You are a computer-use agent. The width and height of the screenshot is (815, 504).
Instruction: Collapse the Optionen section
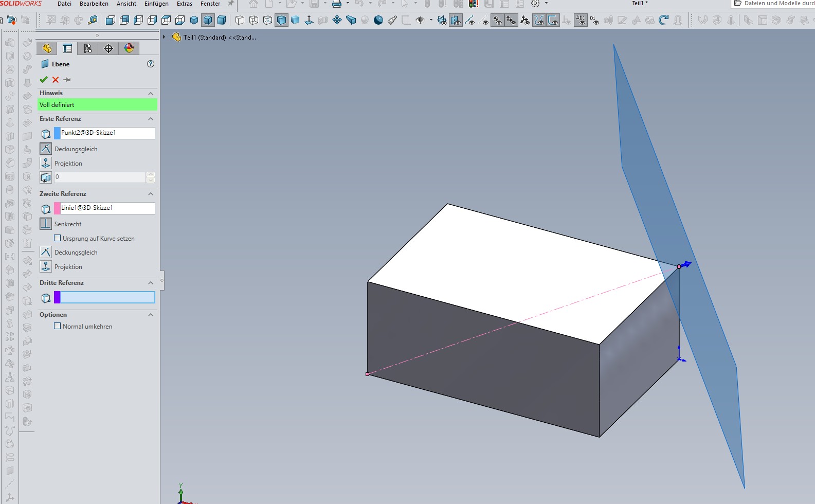click(x=151, y=315)
